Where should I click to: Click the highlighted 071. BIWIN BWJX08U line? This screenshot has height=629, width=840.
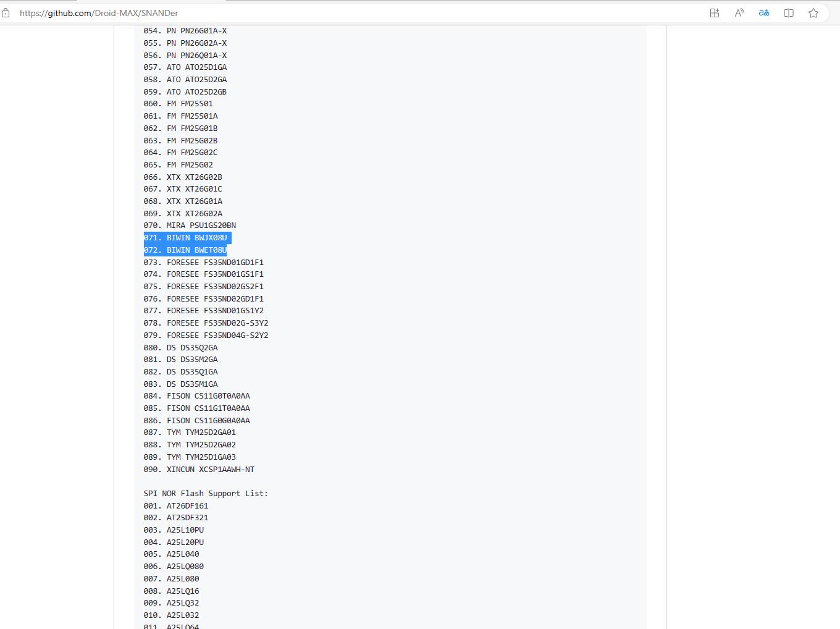tap(185, 238)
